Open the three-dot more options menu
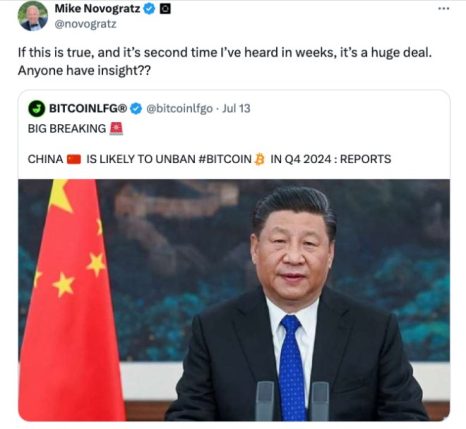This screenshot has height=429, width=466. pyautogui.click(x=443, y=8)
